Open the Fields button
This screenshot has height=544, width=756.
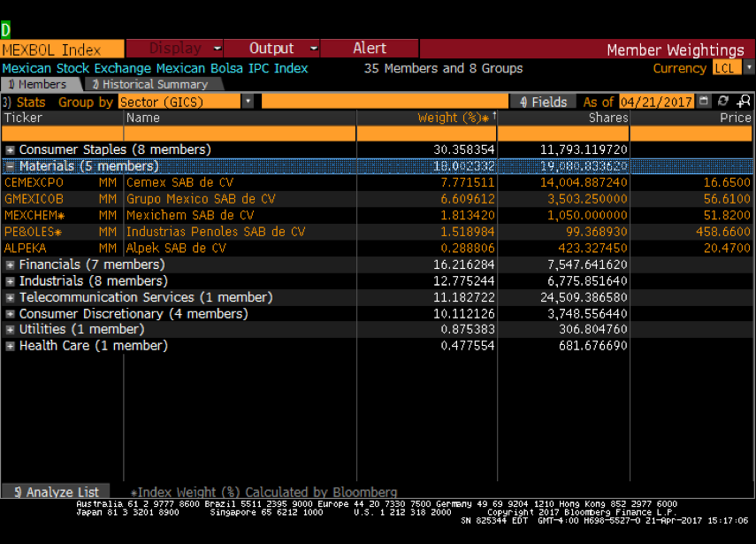coord(543,102)
